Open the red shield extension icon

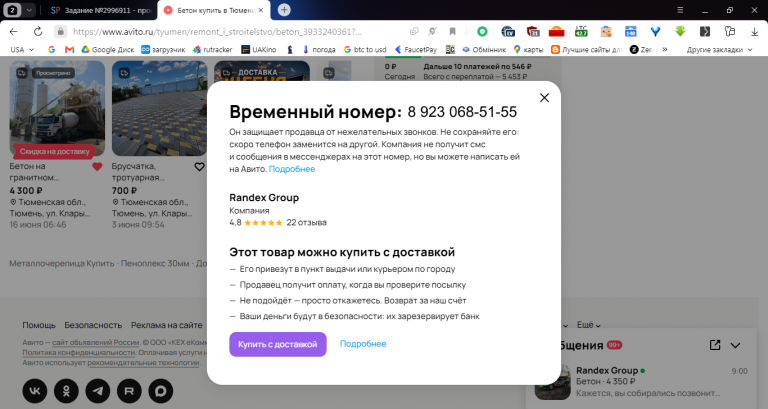tap(533, 32)
